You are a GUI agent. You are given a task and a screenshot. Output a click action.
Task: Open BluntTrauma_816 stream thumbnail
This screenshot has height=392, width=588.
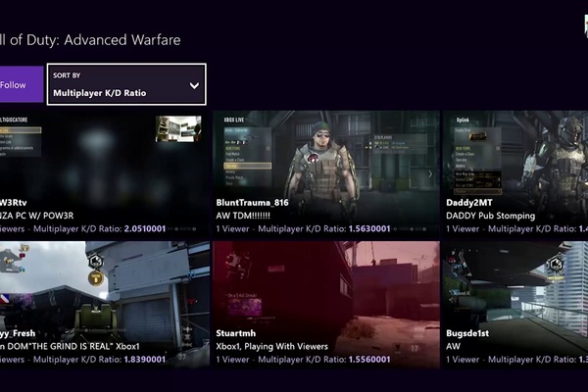click(x=326, y=172)
